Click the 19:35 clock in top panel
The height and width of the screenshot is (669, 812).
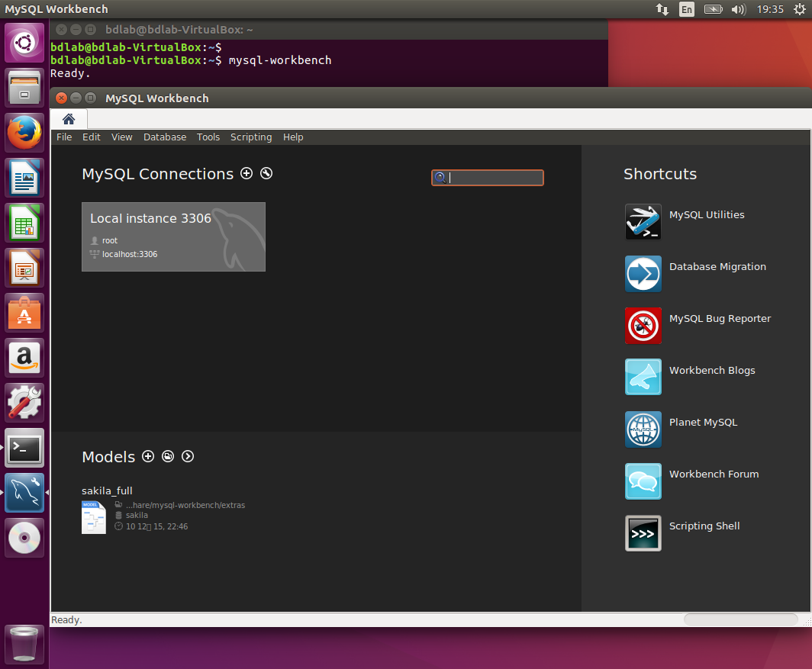[x=770, y=9]
